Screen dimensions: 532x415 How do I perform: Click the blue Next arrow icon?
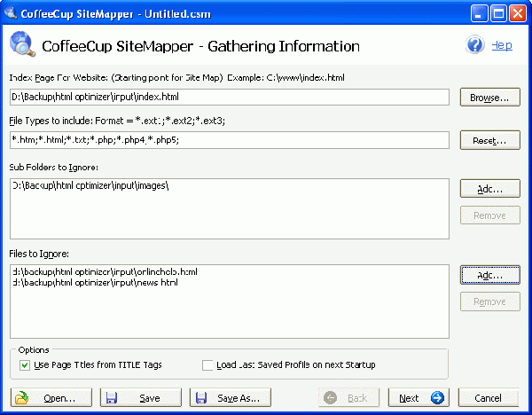pyautogui.click(x=437, y=397)
